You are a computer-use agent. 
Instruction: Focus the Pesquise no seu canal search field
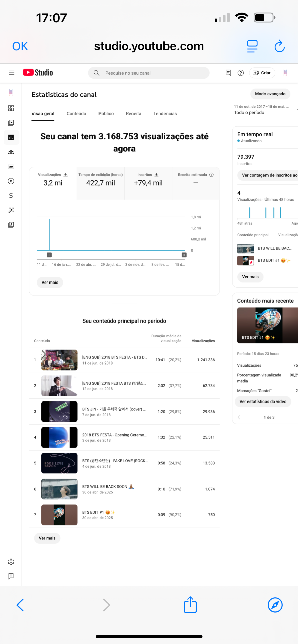(149, 73)
